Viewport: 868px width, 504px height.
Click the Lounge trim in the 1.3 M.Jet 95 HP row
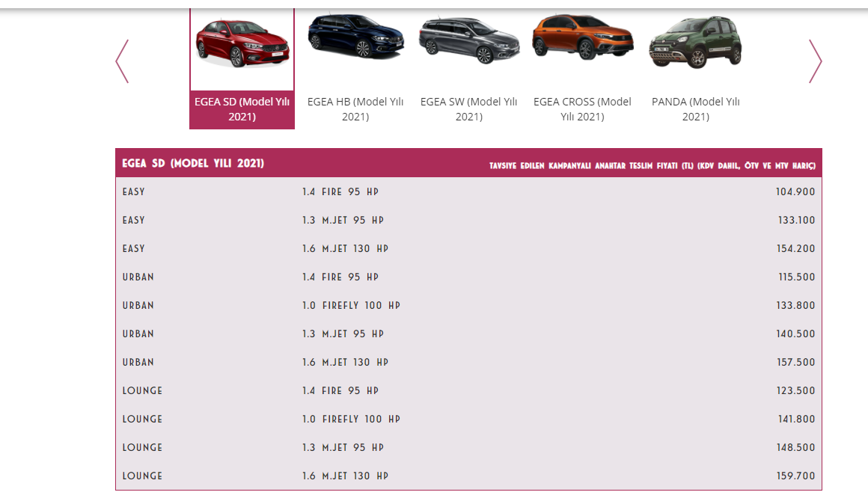coord(142,448)
